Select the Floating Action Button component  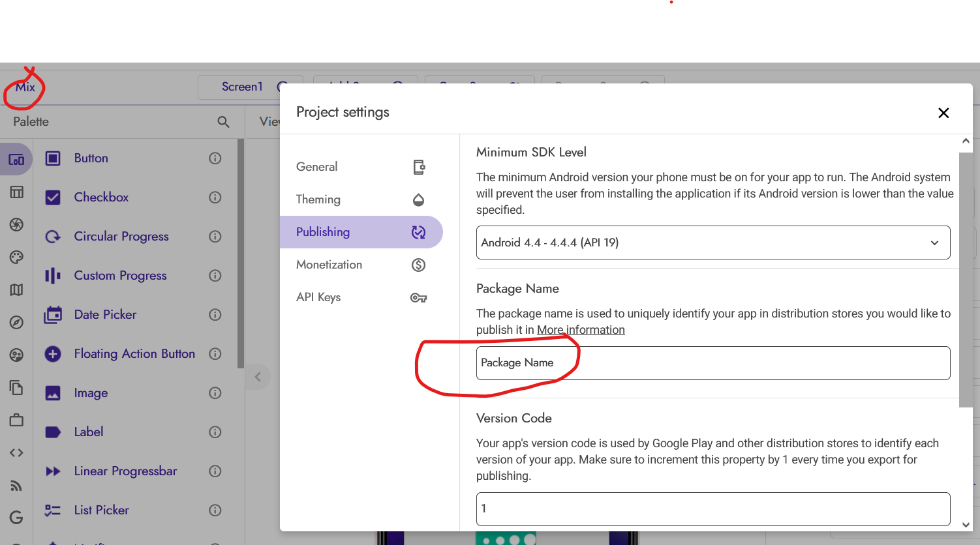click(133, 354)
